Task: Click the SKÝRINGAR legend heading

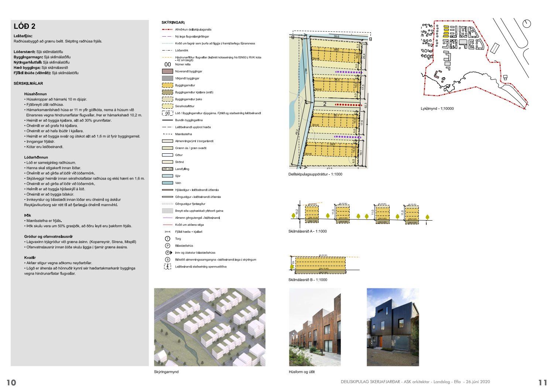Action: click(173, 23)
